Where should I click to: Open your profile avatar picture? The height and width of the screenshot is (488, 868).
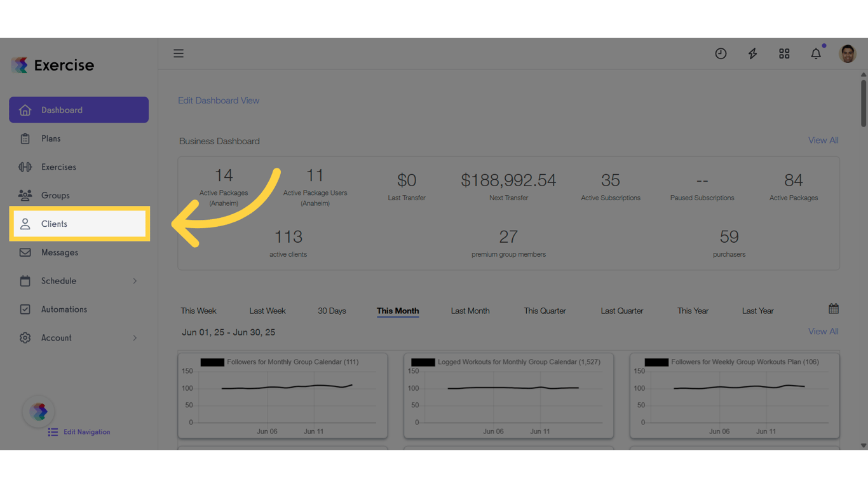coord(848,53)
